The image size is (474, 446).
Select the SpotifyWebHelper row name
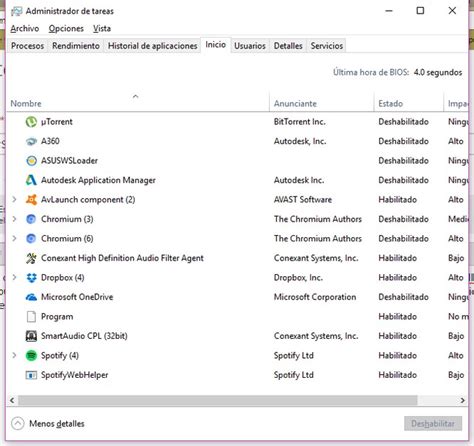(x=74, y=375)
